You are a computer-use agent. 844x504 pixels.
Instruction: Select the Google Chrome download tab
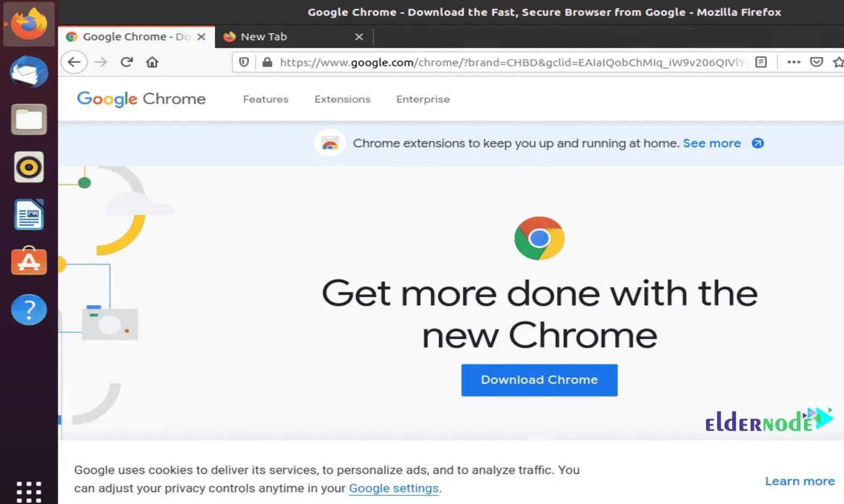tap(129, 36)
